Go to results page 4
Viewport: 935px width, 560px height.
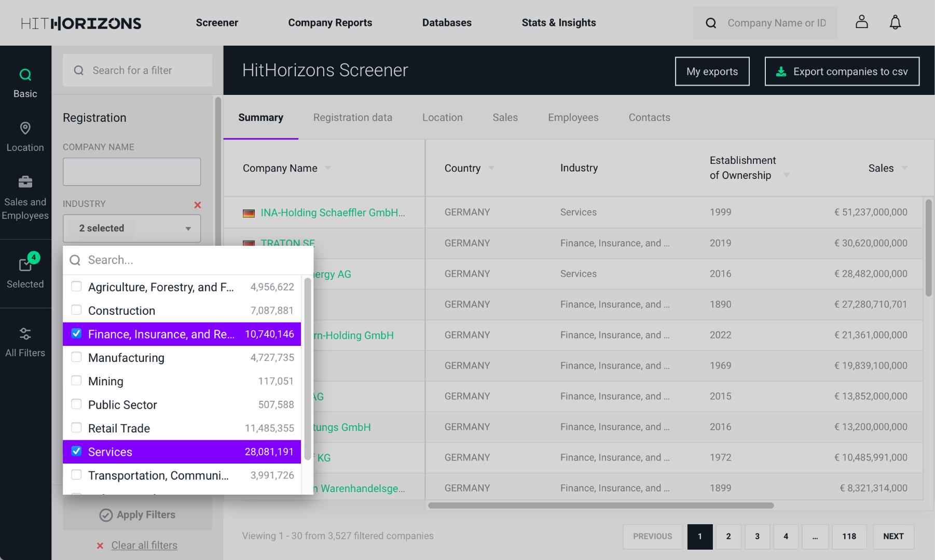(x=786, y=537)
